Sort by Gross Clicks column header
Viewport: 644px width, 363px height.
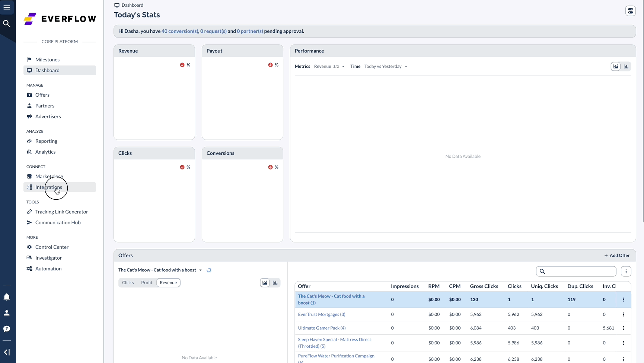coord(484,286)
